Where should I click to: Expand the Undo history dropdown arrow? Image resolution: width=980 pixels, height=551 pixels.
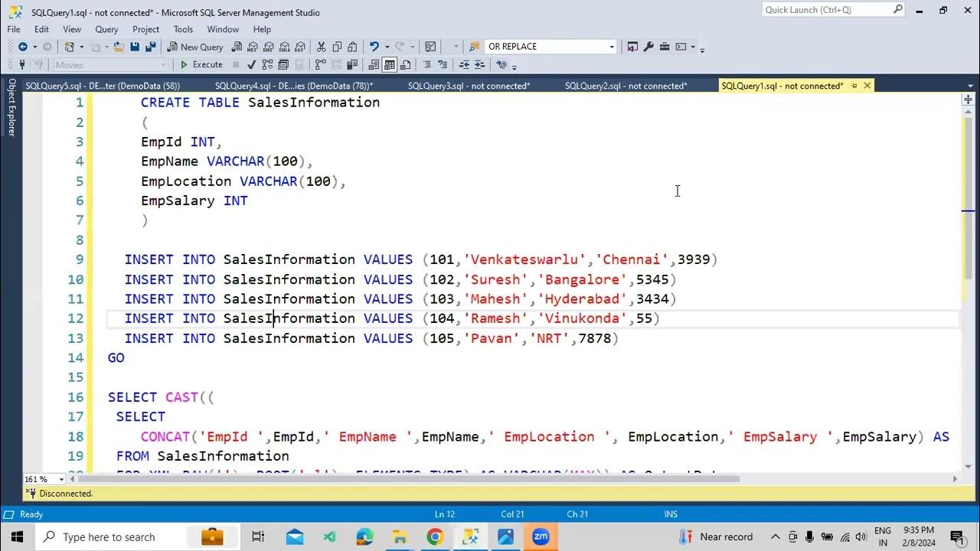pyautogui.click(x=387, y=47)
